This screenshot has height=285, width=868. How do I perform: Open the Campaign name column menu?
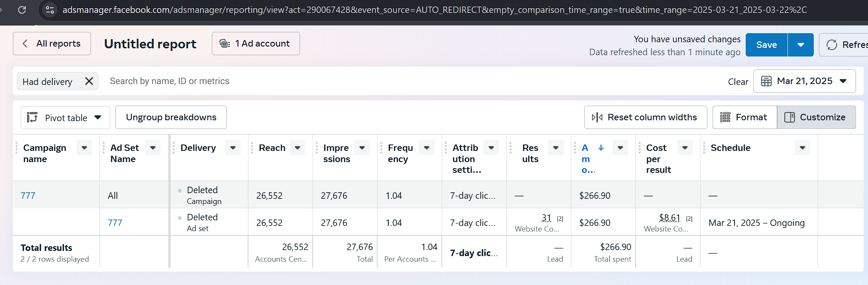coord(84,147)
